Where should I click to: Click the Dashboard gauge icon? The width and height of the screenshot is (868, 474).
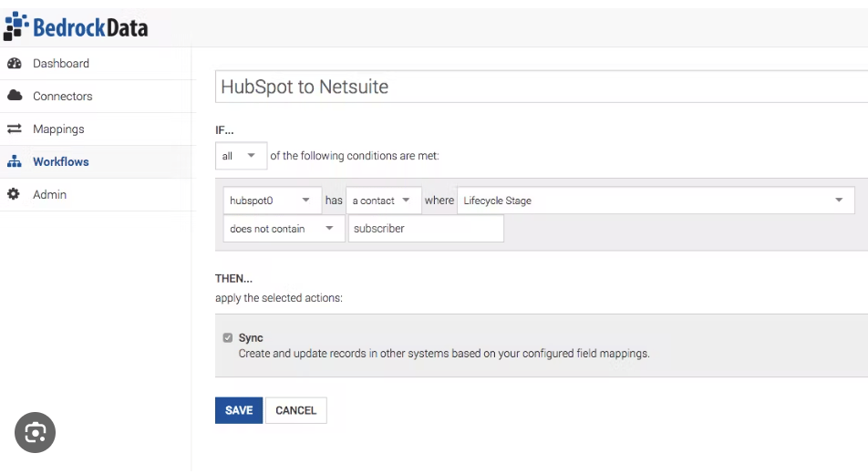pos(15,64)
